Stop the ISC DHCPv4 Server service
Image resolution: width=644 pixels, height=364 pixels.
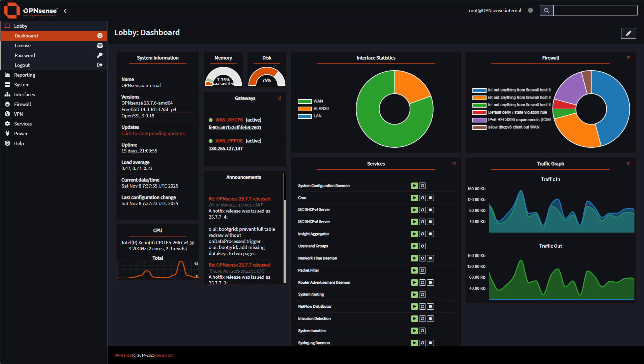430,209
